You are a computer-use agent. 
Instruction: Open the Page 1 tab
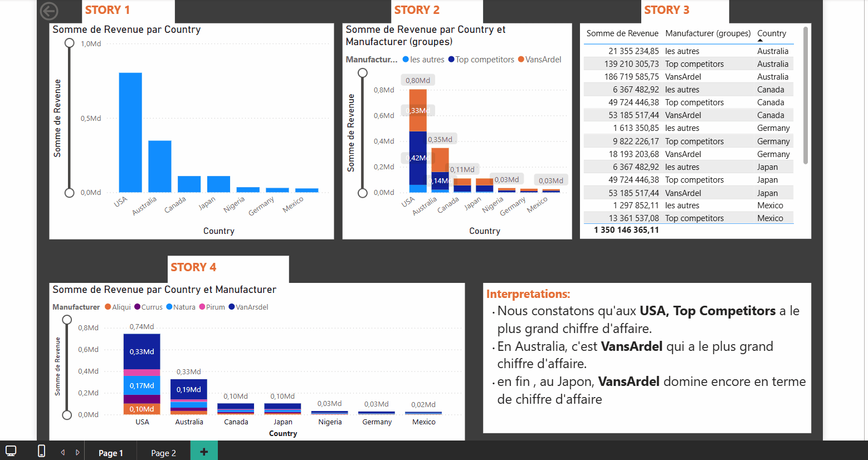pos(111,453)
